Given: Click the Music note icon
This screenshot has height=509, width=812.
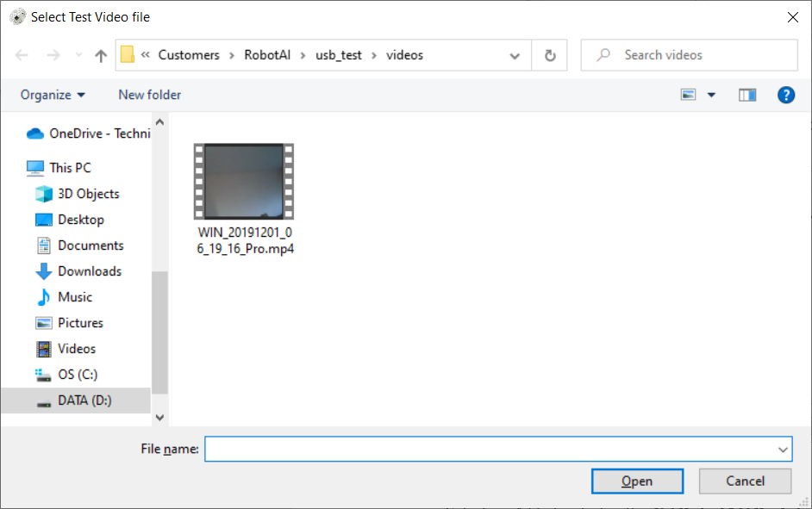Looking at the screenshot, I should tap(43, 297).
